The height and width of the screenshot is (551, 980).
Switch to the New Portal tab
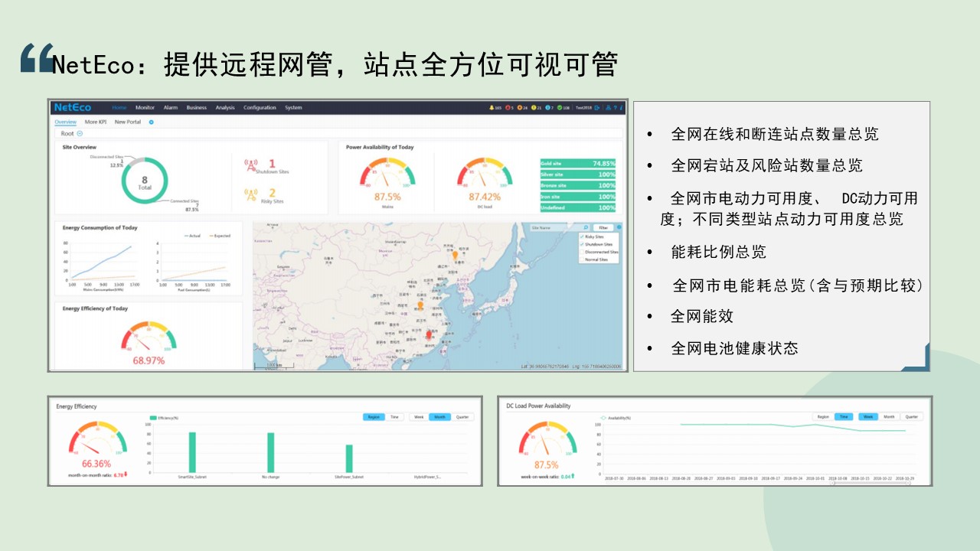point(128,122)
